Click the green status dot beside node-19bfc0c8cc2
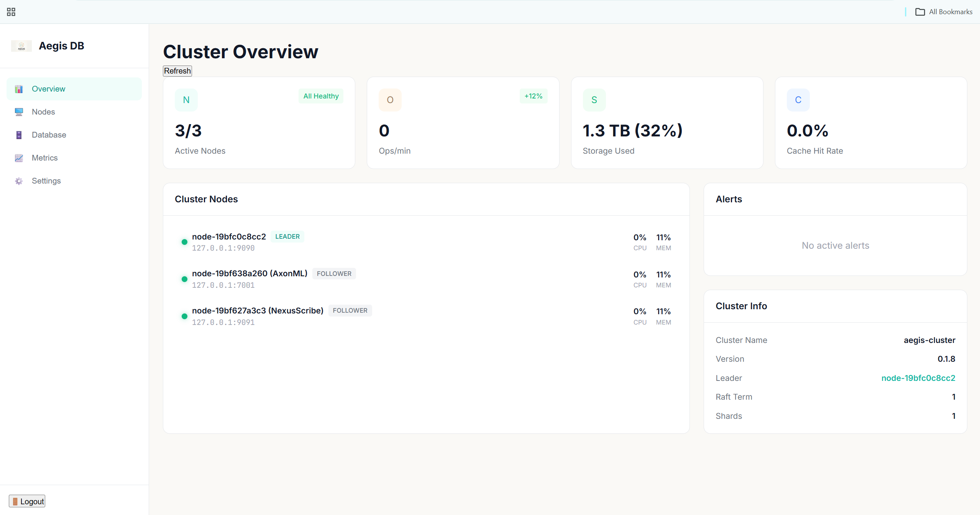 184,242
